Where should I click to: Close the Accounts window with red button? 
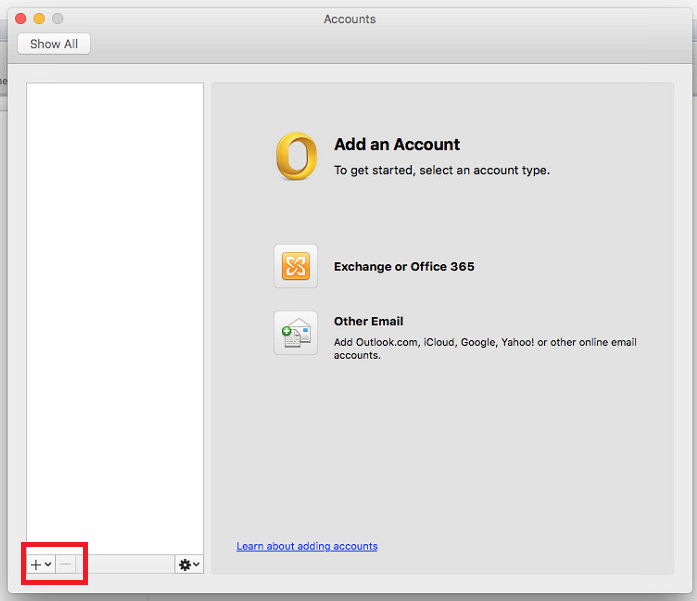20,19
